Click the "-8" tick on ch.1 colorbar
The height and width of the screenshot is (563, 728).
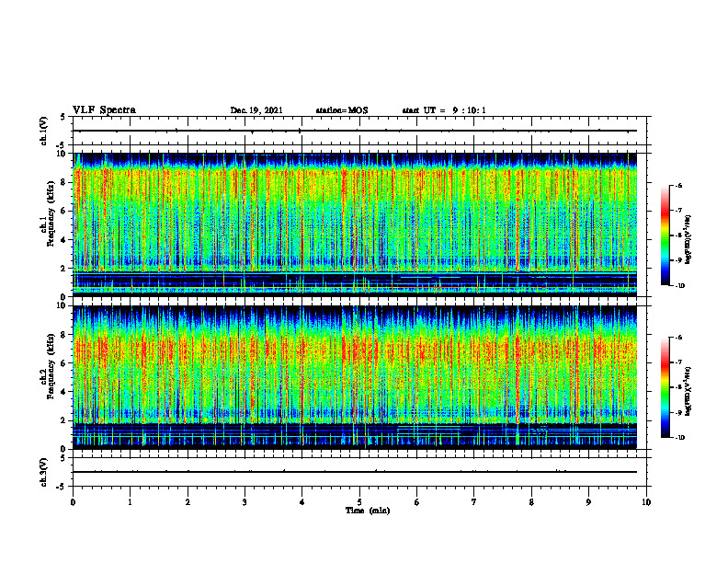(678, 236)
